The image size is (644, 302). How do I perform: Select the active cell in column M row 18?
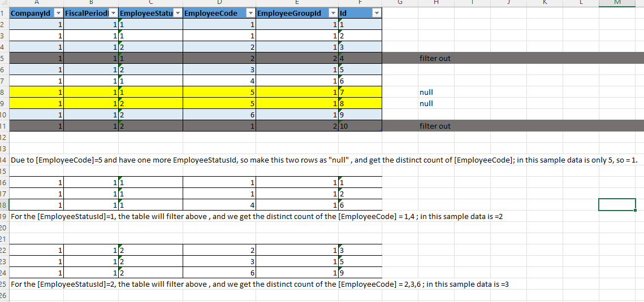tap(617, 204)
